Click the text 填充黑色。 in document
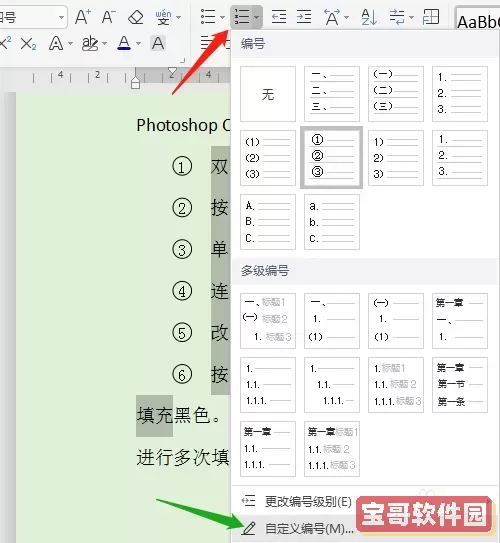This screenshot has height=543, width=500. pyautogui.click(x=178, y=416)
